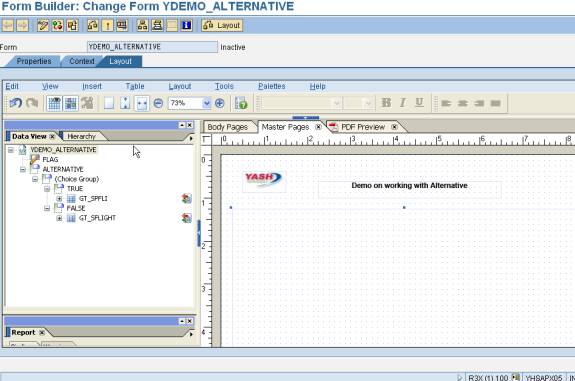
Task: Open the font name dropdown
Action: pyautogui.click(x=337, y=103)
